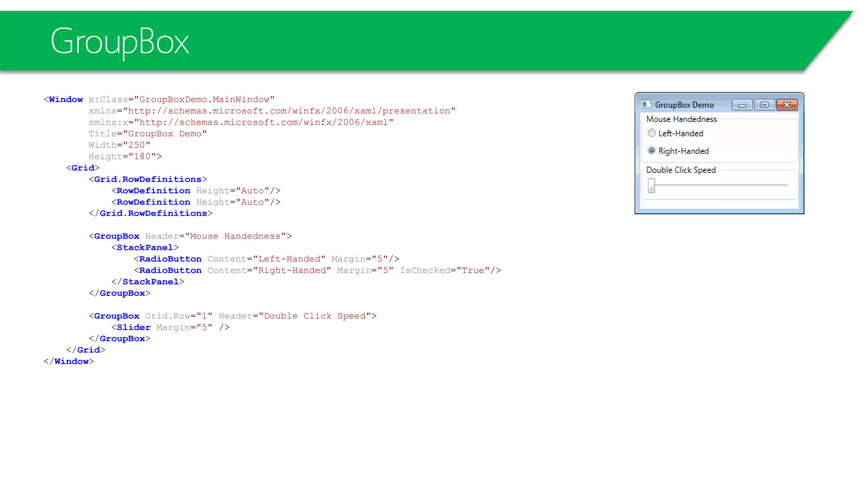
Task: Click the Height="180" attribute
Action: point(122,157)
